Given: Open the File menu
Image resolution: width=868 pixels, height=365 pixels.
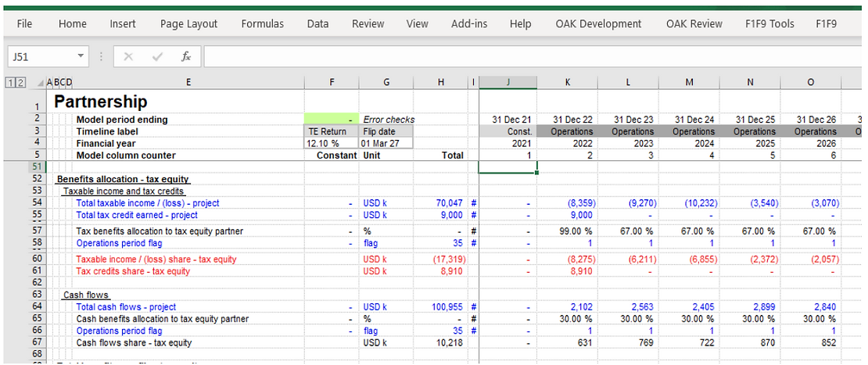Looking at the screenshot, I should pos(24,24).
